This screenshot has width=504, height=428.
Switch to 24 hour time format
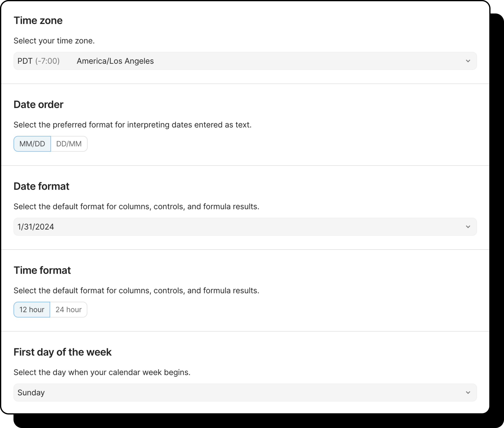tap(68, 309)
